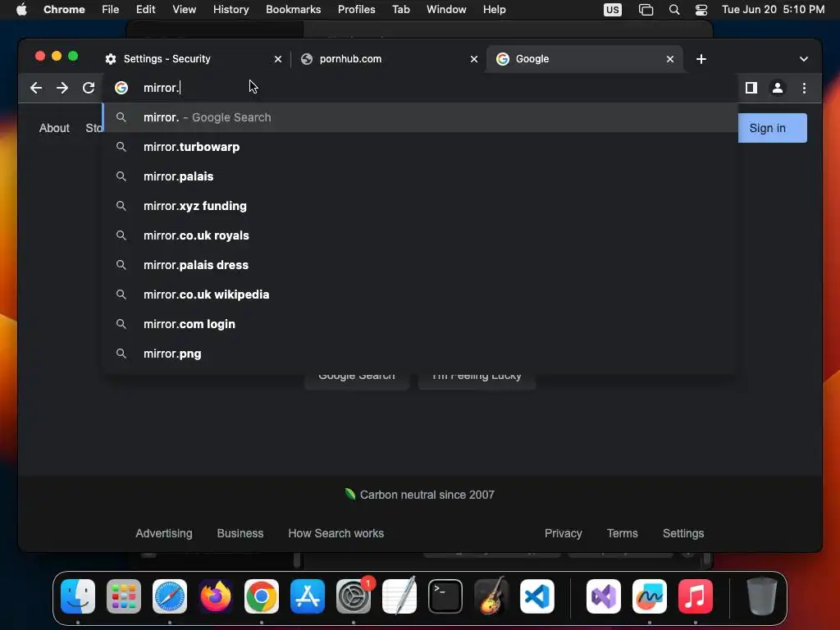Open the File menu
840x630 pixels.
point(111,10)
